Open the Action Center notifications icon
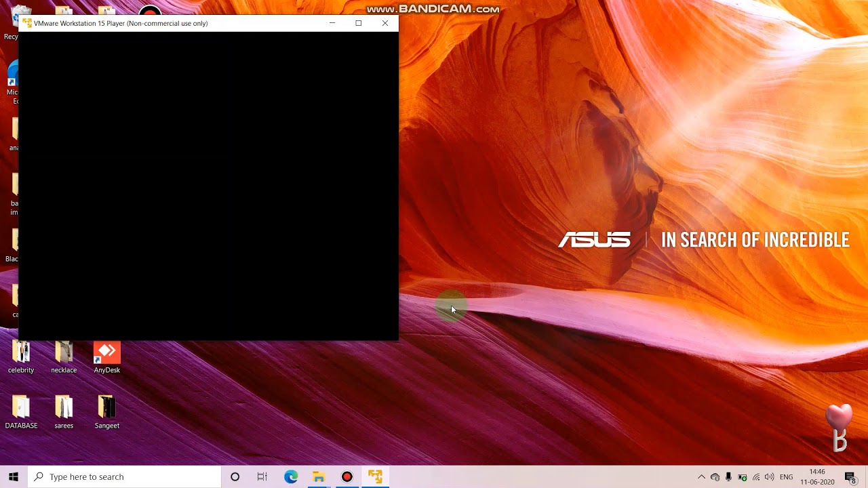The width and height of the screenshot is (868, 488). 850,477
